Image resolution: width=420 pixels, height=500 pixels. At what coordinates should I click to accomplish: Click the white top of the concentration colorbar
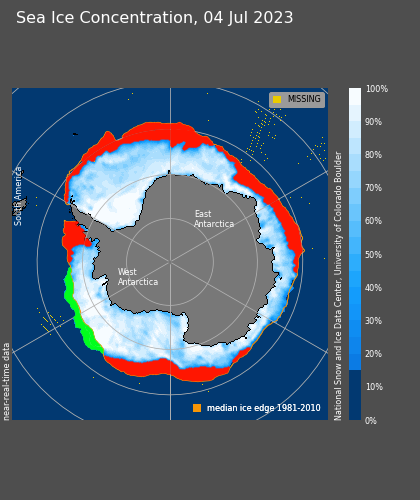click(x=355, y=96)
